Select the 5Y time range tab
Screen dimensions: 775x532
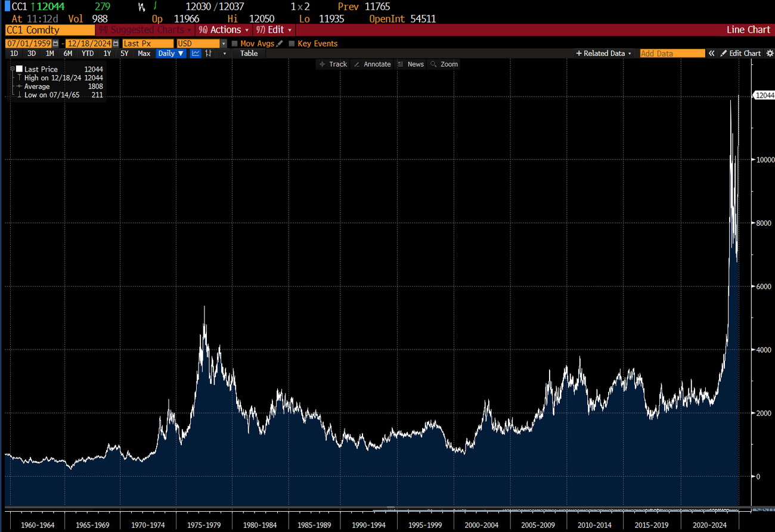(x=124, y=53)
